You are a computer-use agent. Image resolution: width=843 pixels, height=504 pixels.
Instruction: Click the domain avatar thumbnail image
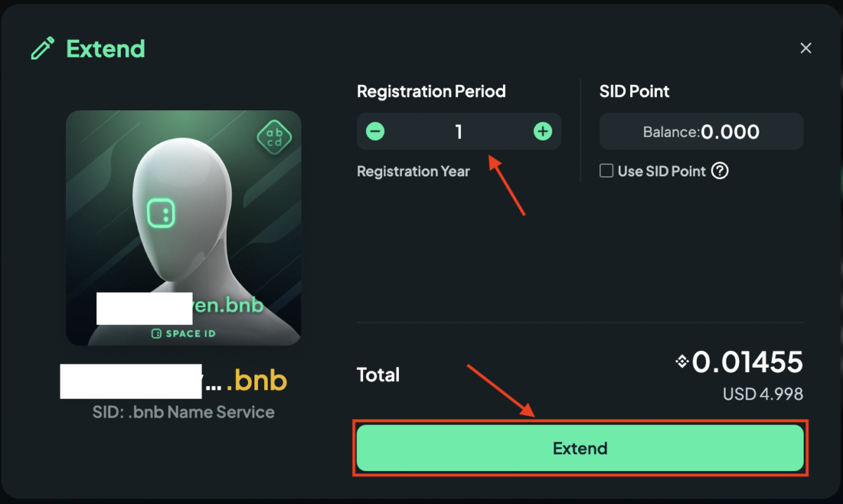pos(183,227)
